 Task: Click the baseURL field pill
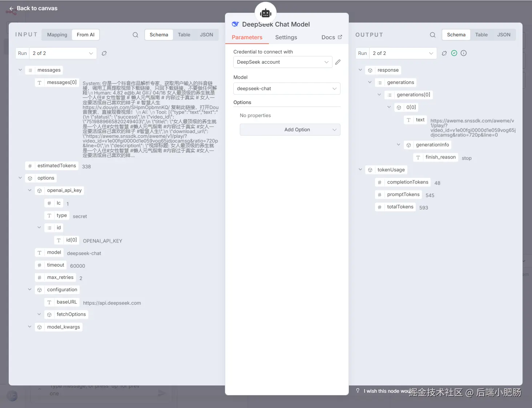click(x=62, y=302)
